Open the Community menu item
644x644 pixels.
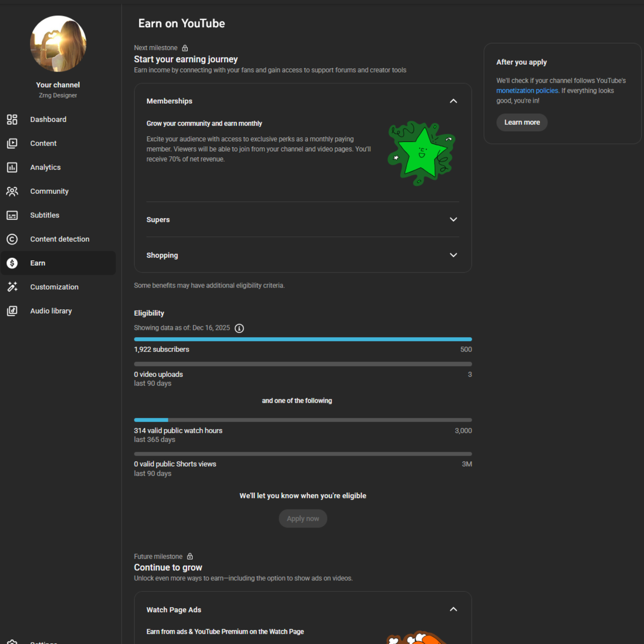click(49, 191)
